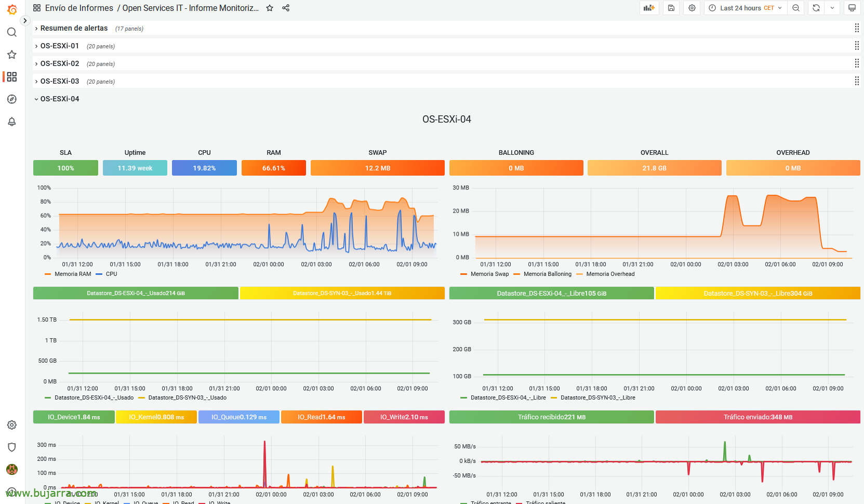This screenshot has height=504, width=864.
Task: Open the search dashboards icon
Action: point(12,32)
